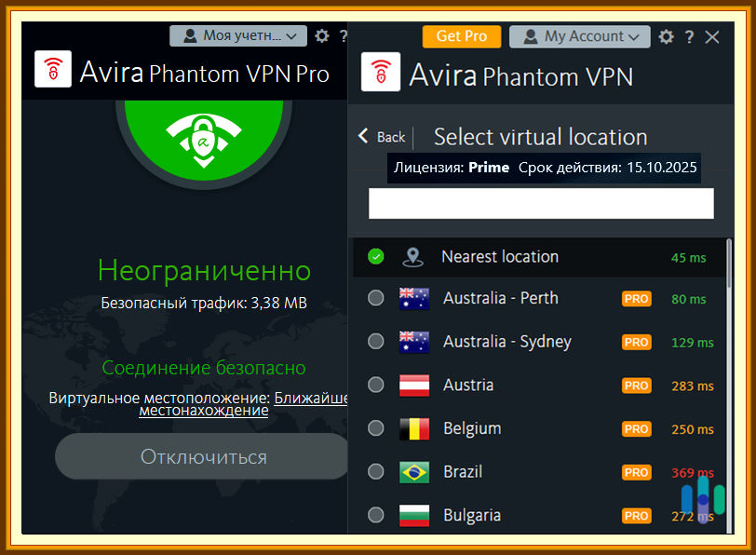Select Australia - Perth radio button
756x555 pixels.
coord(376,298)
